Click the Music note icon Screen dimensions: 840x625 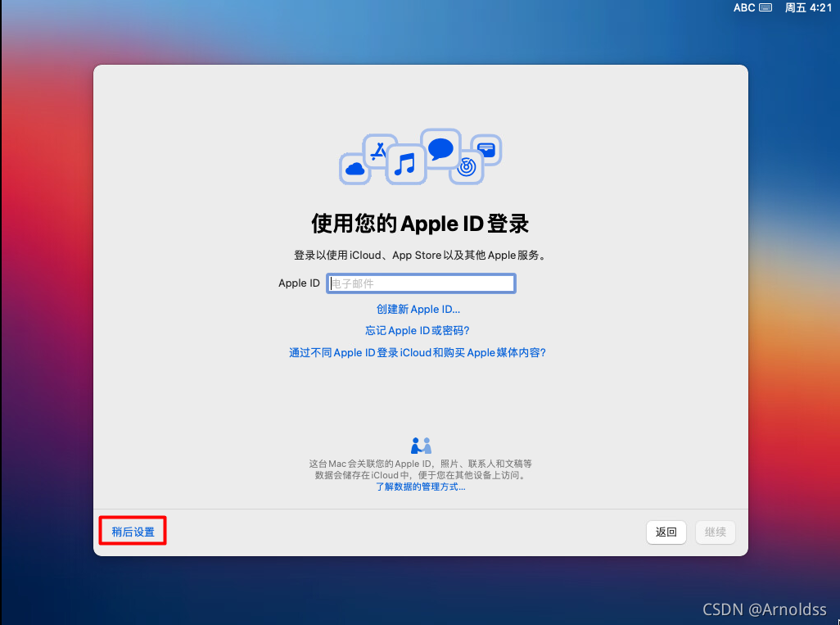click(x=405, y=164)
